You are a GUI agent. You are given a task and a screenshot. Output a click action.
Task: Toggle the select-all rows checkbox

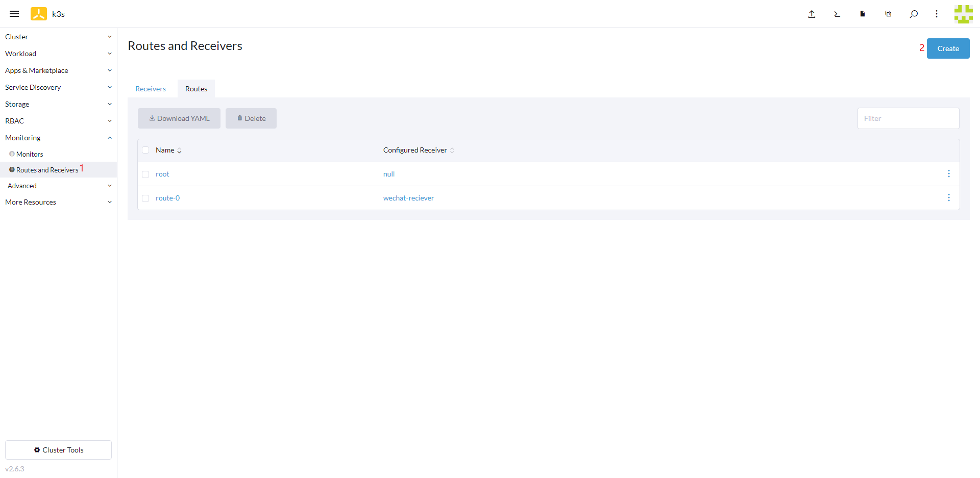(x=145, y=150)
